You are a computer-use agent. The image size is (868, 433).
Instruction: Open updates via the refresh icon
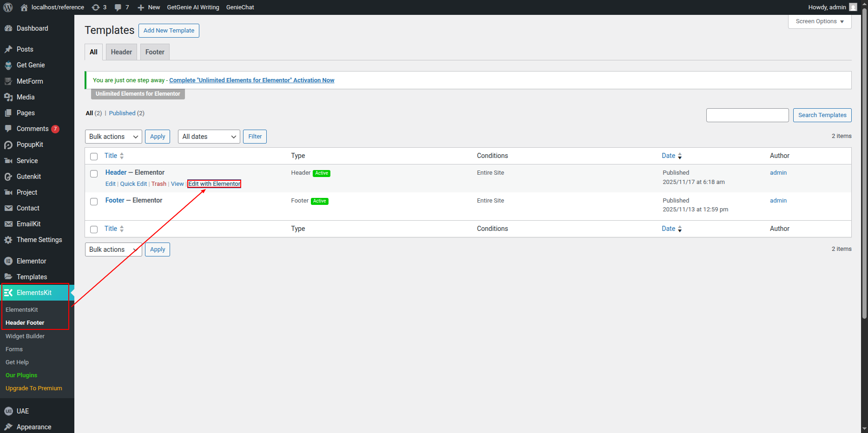pyautogui.click(x=96, y=7)
